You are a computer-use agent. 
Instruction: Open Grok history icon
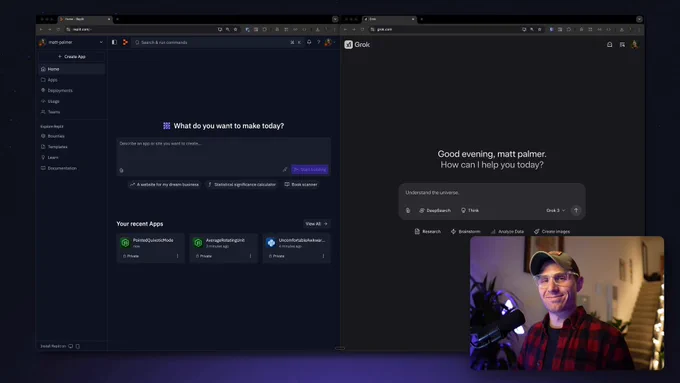[x=622, y=44]
